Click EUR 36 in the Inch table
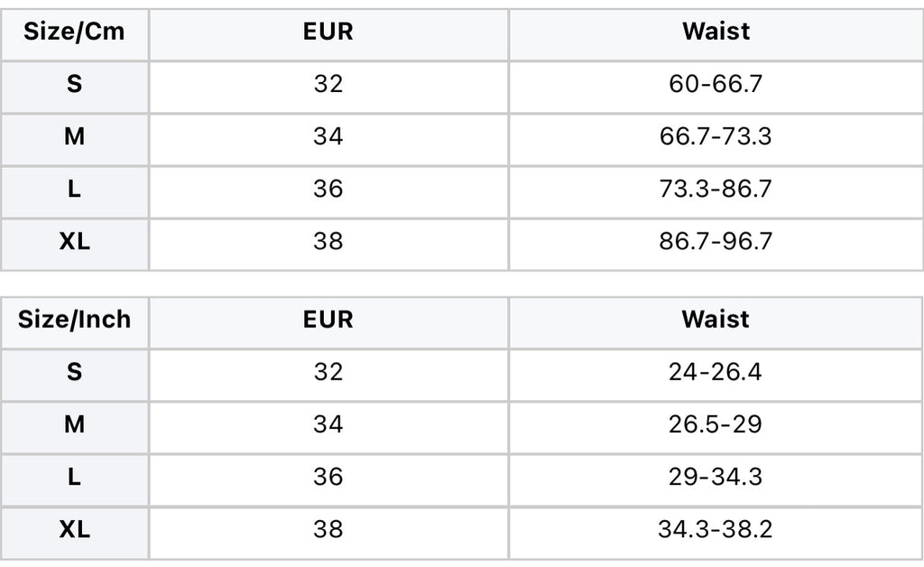This screenshot has width=924, height=567. 328,478
